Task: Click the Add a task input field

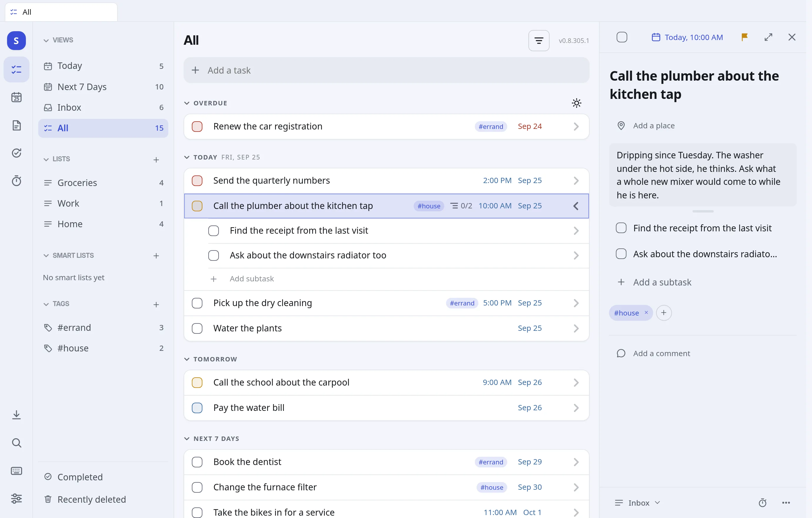Action: point(387,70)
